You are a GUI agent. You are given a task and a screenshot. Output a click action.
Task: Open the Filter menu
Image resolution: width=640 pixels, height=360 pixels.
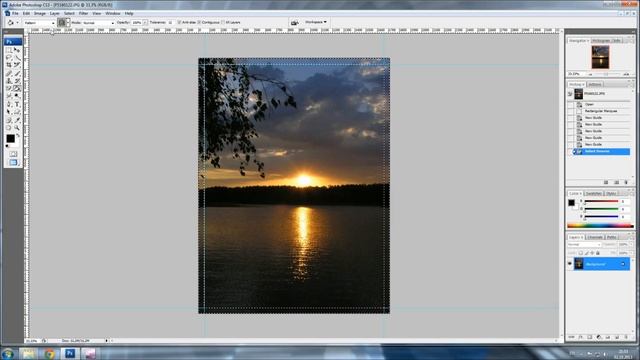tap(83, 13)
